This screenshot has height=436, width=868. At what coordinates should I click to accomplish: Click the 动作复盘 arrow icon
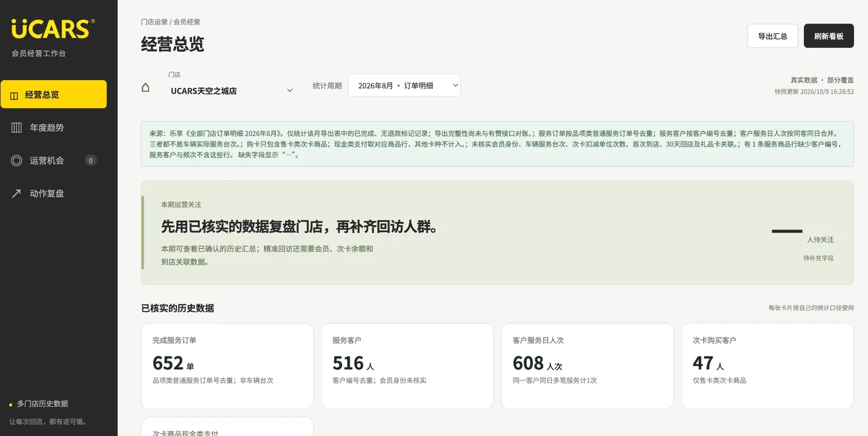coord(16,194)
